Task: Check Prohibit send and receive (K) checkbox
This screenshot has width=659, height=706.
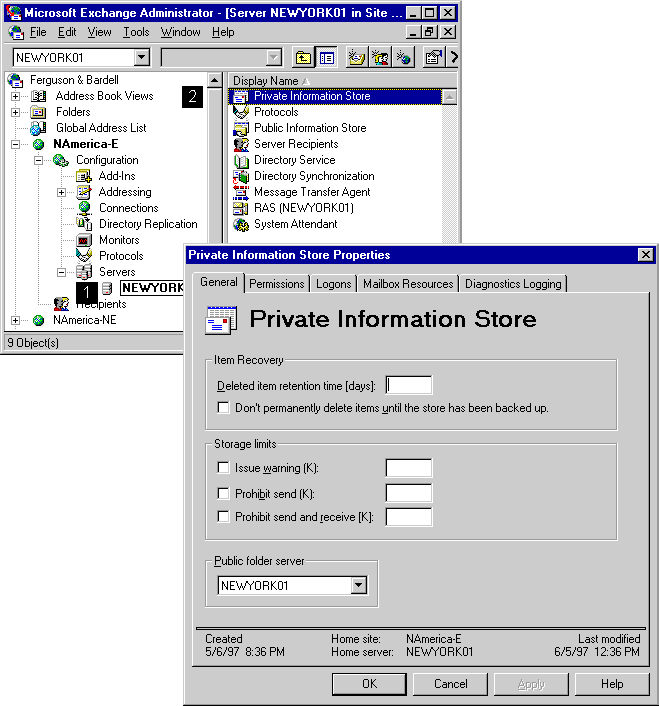Action: pos(223,516)
